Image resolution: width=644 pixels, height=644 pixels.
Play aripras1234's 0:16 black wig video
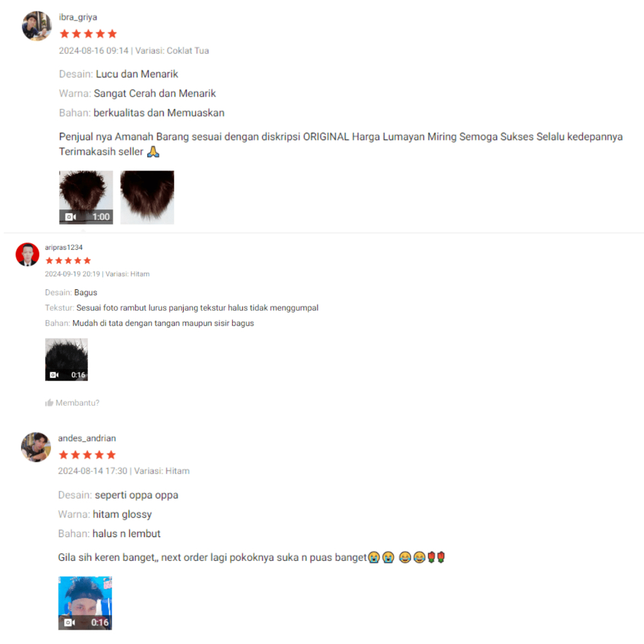[x=67, y=359]
